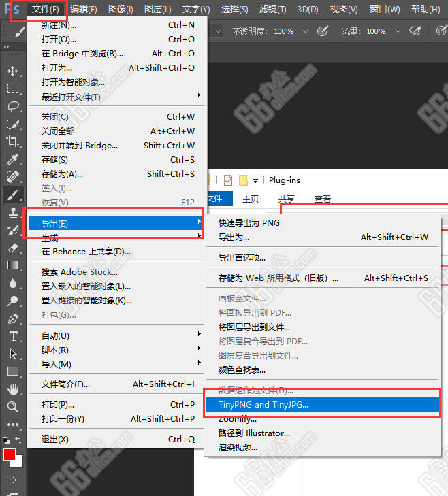Click Explorer properties checkmark icon

[228, 180]
